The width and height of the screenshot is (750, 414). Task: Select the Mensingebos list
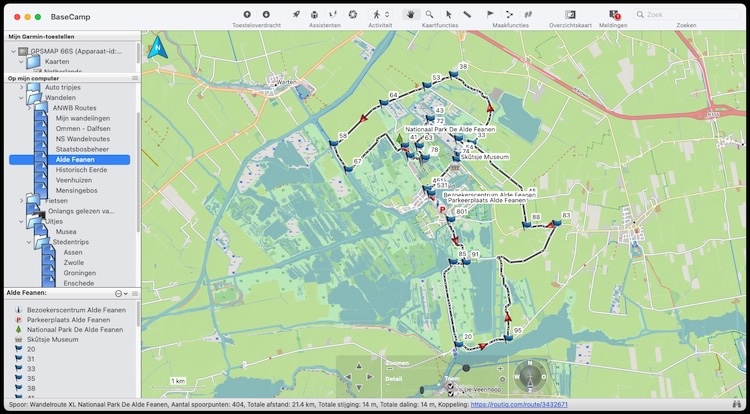click(77, 190)
